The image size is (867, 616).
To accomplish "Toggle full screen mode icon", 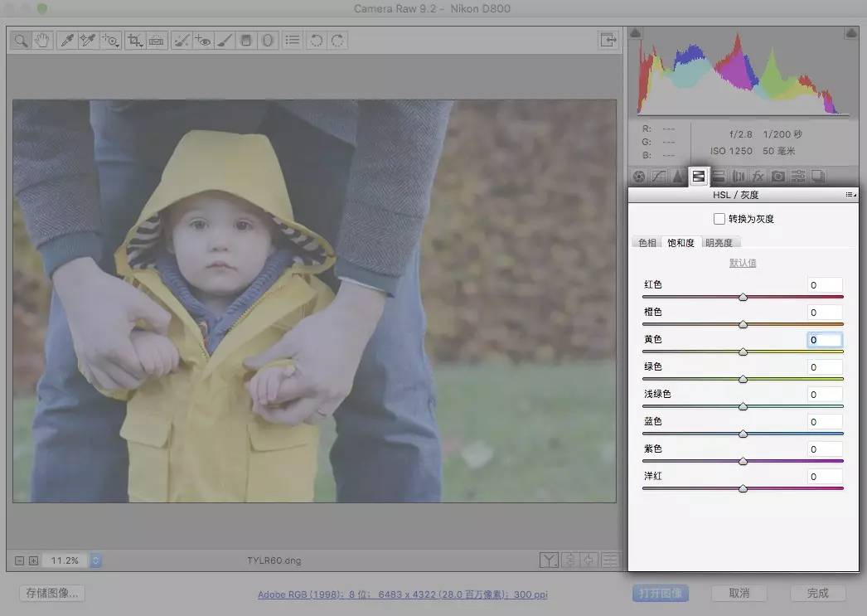I will 608,40.
